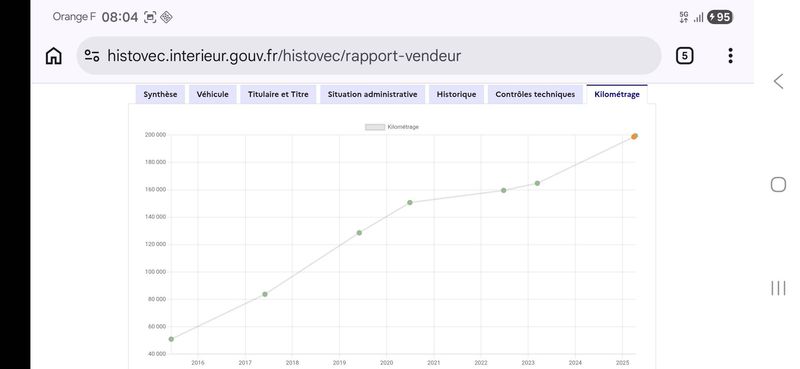
Task: Open the three-dot browser menu
Action: [730, 56]
